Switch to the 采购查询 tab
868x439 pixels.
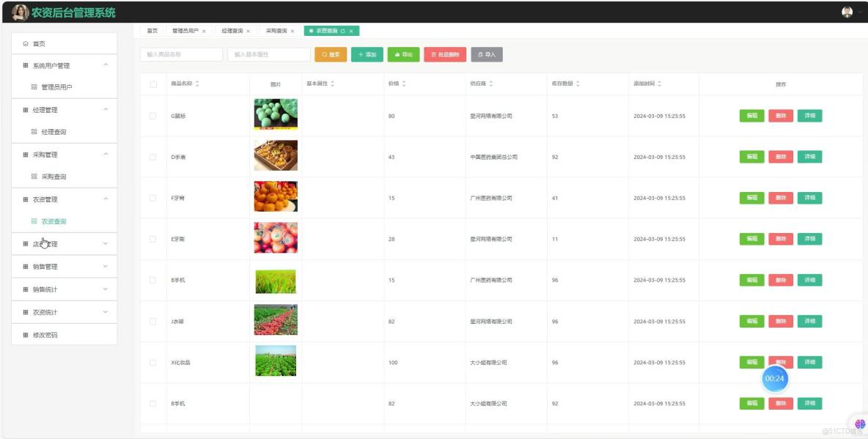click(276, 31)
